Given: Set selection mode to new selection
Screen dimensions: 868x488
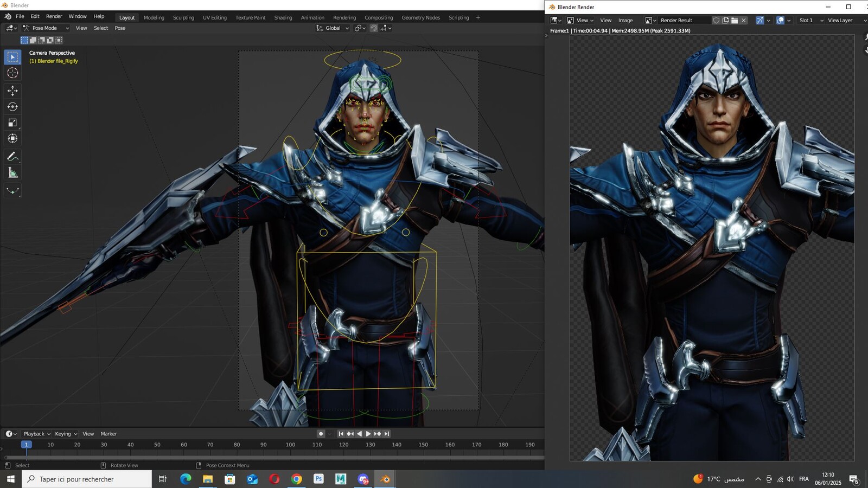Looking at the screenshot, I should click(x=24, y=40).
